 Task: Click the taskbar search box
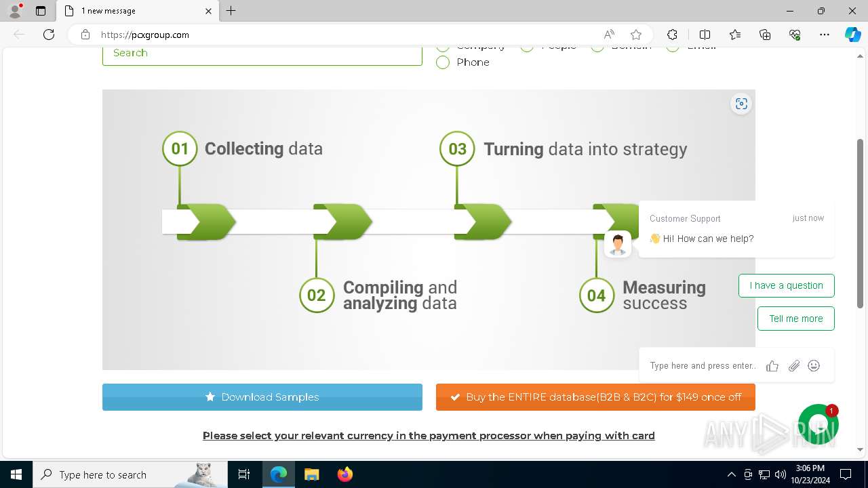point(130,474)
